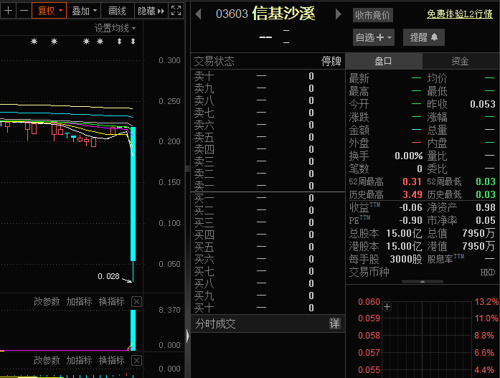The height and width of the screenshot is (378, 500).
Task: Close the lower indicator panel
Action: 136,360
